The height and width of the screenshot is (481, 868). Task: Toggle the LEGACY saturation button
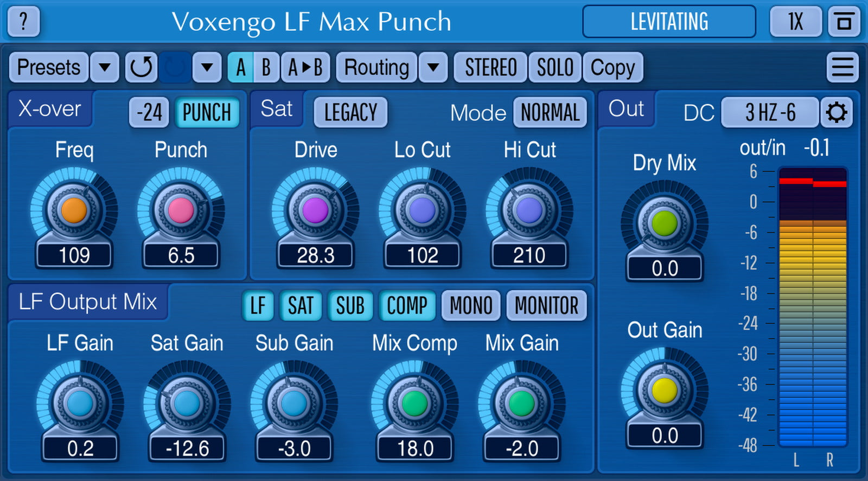coord(350,113)
